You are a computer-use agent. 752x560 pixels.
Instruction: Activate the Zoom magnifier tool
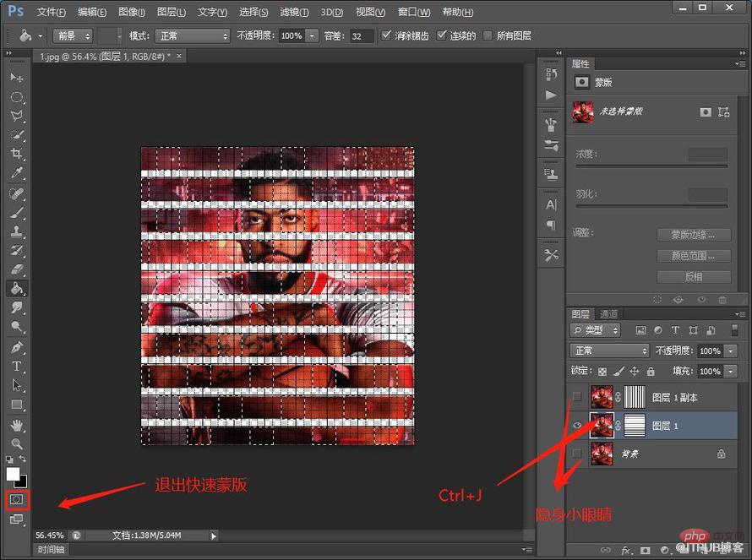tap(16, 443)
